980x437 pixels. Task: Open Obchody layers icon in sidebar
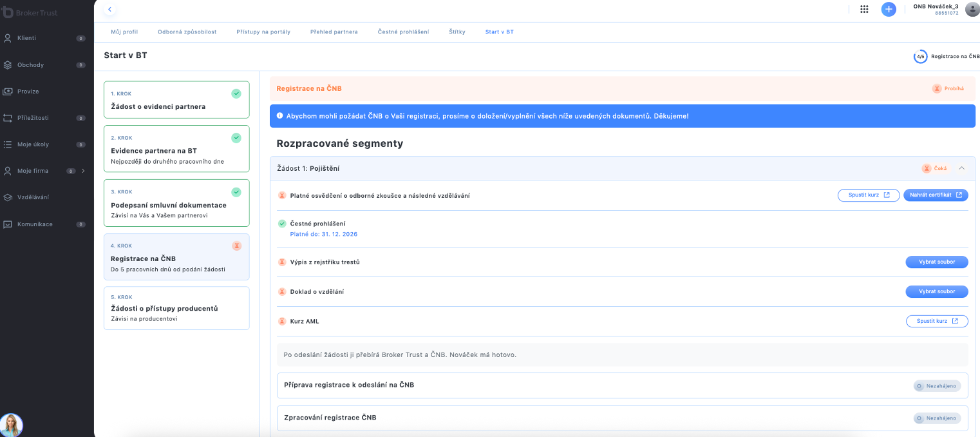(8, 65)
